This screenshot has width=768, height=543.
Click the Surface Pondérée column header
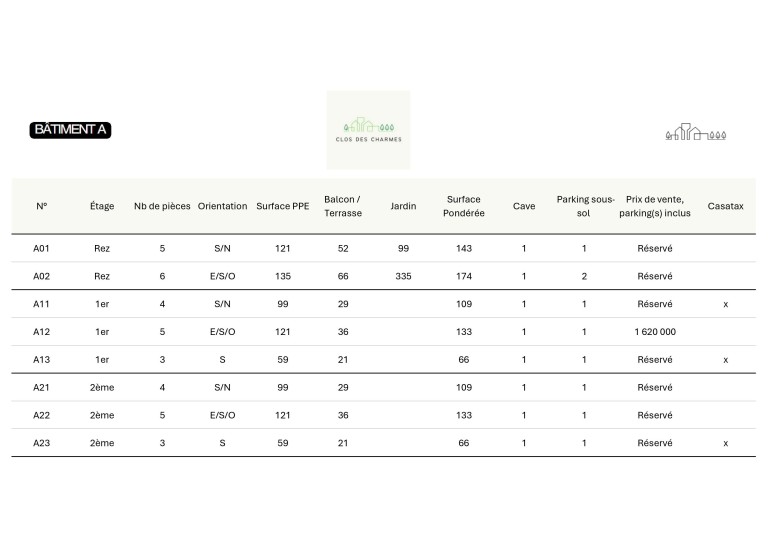coord(463,206)
